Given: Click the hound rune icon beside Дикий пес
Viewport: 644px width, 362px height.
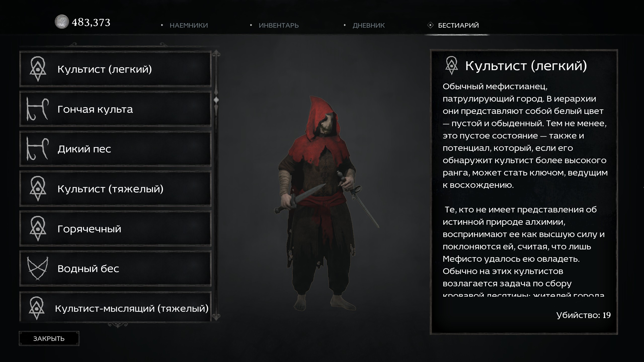Looking at the screenshot, I should tap(38, 149).
